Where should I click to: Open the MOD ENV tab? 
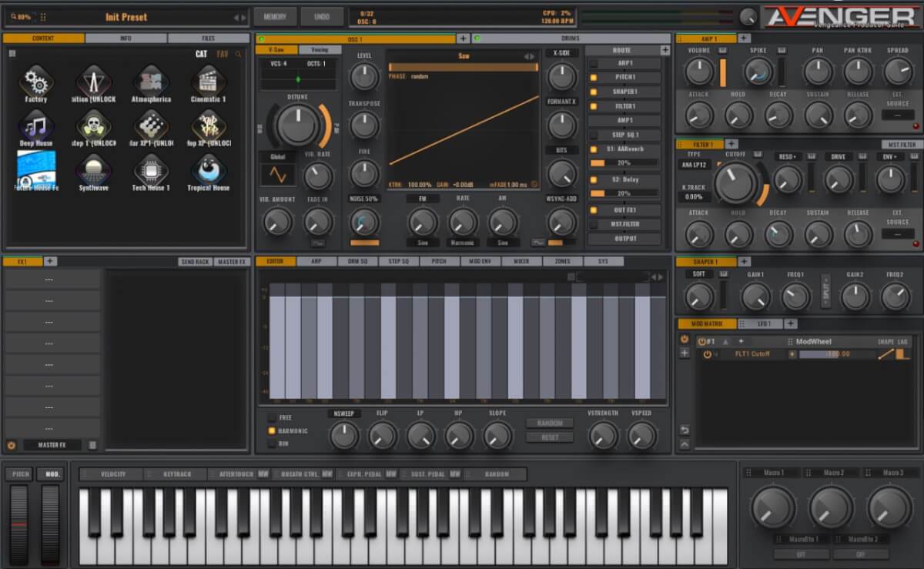480,262
